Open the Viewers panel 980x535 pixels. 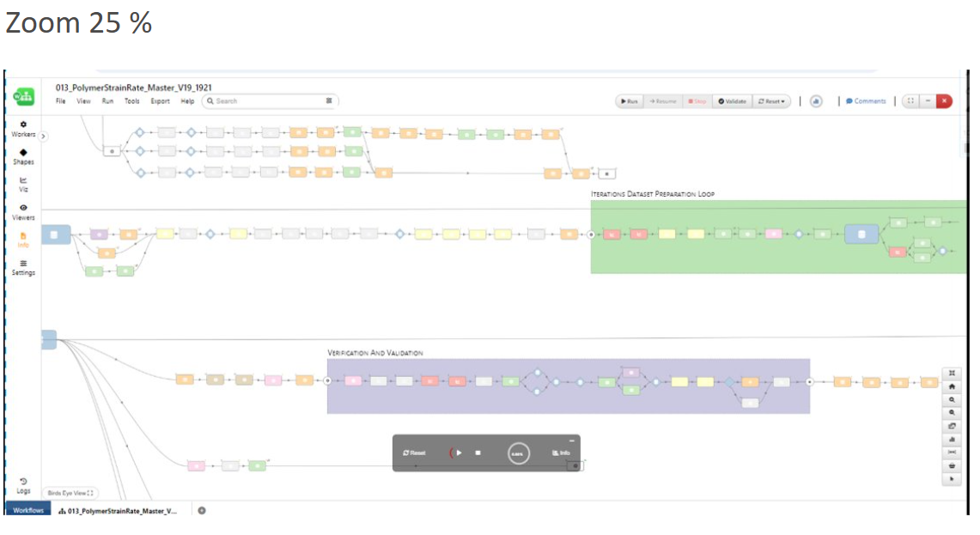click(x=23, y=211)
